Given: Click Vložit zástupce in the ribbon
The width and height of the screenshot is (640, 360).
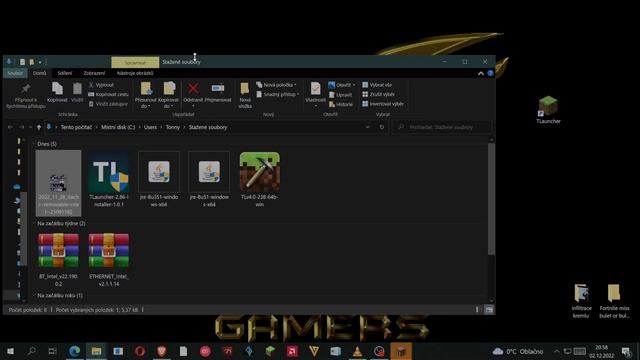Looking at the screenshot, I should [x=108, y=104].
